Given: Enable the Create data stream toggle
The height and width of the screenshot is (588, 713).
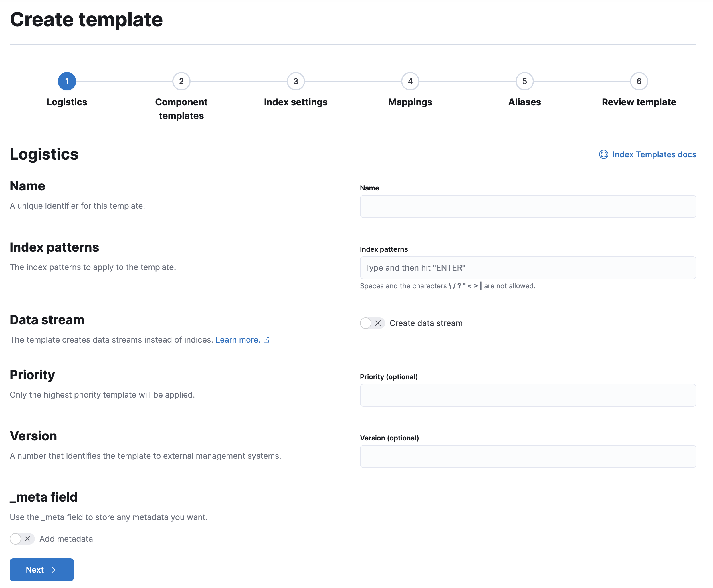Looking at the screenshot, I should (x=372, y=323).
